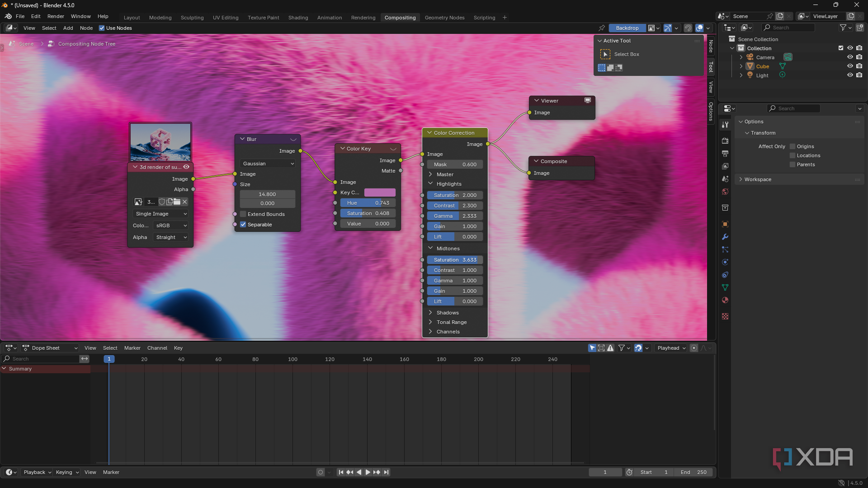Expand the Shadows section in Color Correction
This screenshot has height=488, width=868.
430,313
